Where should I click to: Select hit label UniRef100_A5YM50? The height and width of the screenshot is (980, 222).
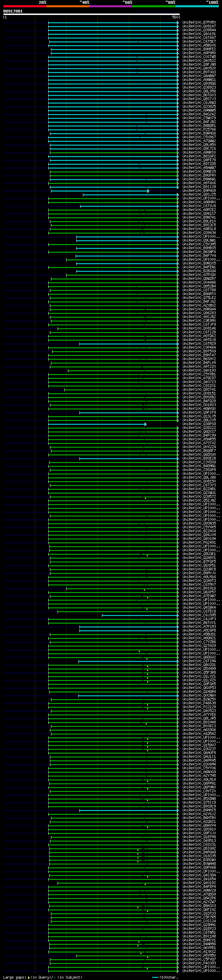coord(199,955)
